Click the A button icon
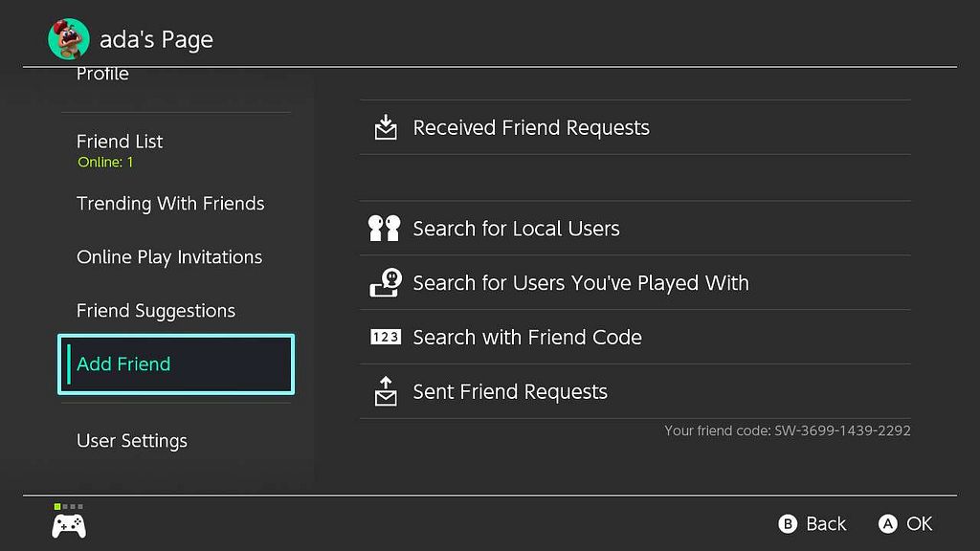This screenshot has height=551, width=980. pos(887,523)
